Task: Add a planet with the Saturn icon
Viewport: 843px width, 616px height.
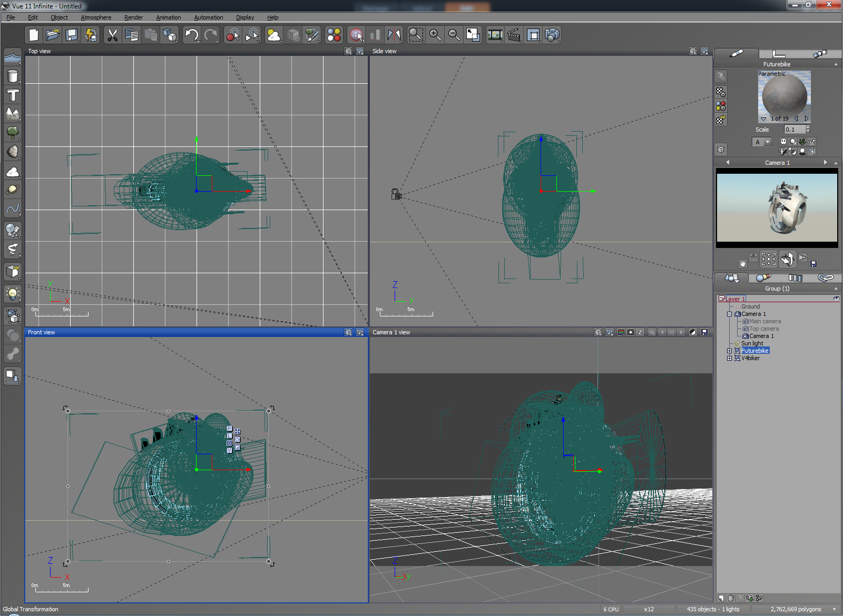Action: coord(12,190)
